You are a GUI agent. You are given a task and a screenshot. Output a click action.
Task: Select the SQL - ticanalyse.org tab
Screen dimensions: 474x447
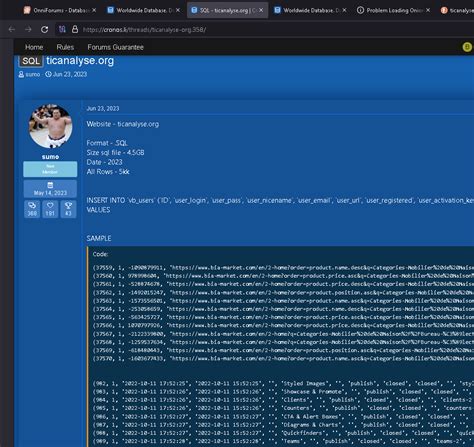click(x=227, y=10)
